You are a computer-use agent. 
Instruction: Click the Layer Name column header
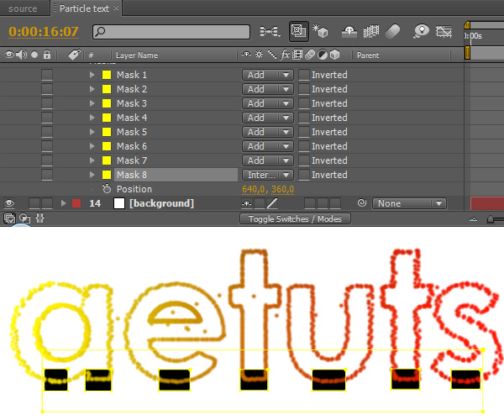click(137, 55)
